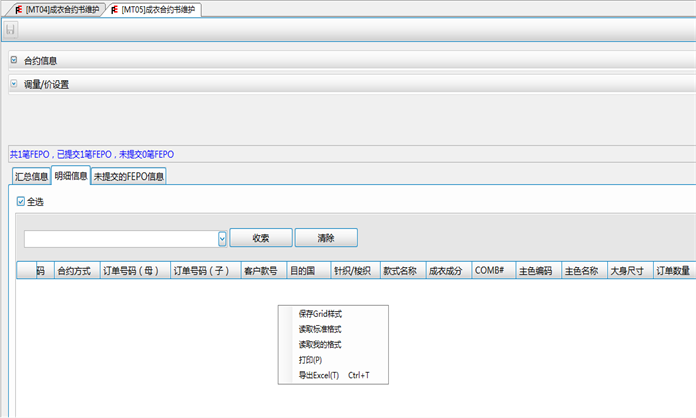Switch to the 汇总信息 tab
Image resolution: width=696 pixels, height=418 pixels.
31,177
